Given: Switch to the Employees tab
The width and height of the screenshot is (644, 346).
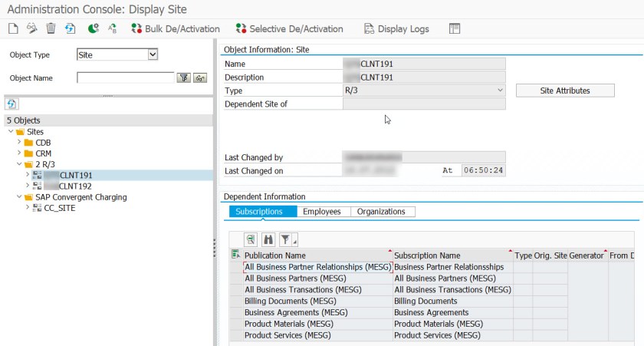Looking at the screenshot, I should point(322,212).
